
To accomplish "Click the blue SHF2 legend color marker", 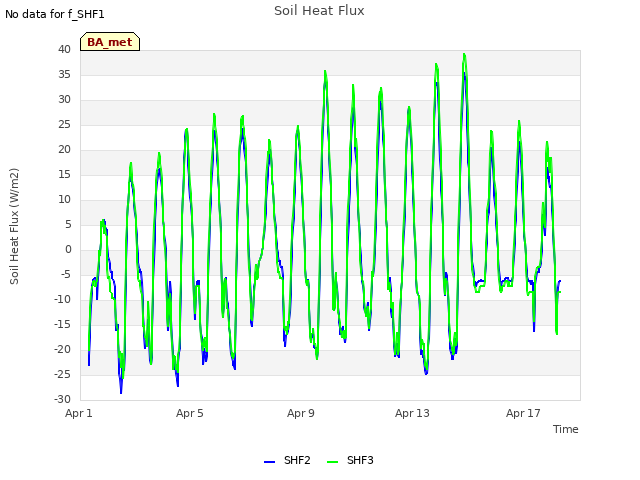I will pyautogui.click(x=269, y=462).
